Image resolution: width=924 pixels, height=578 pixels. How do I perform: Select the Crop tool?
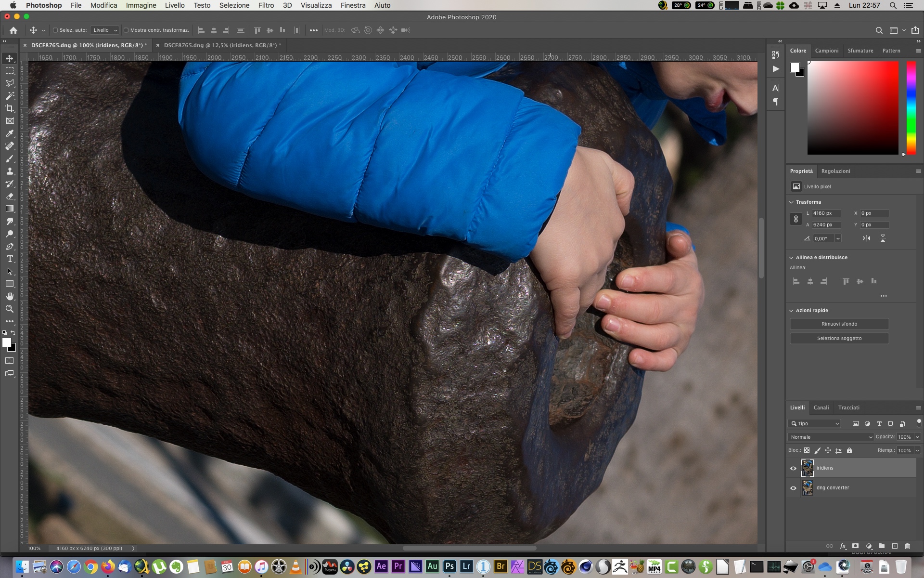(10, 108)
